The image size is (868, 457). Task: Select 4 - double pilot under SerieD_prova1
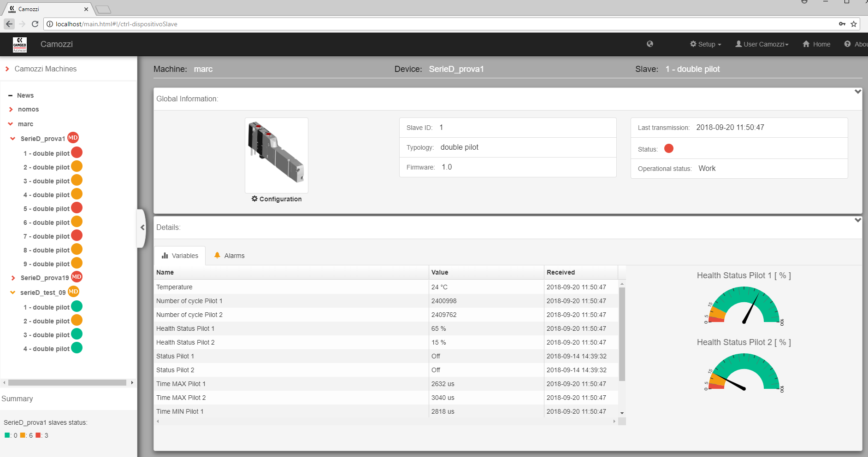47,195
